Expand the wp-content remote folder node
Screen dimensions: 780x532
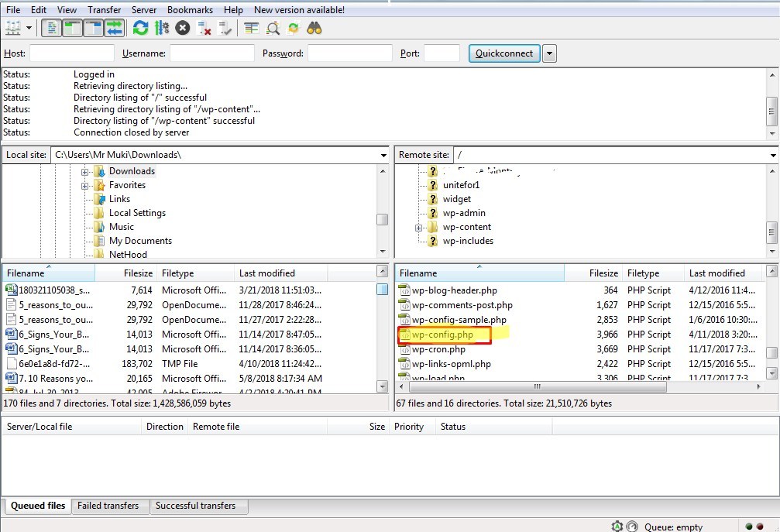pos(418,228)
